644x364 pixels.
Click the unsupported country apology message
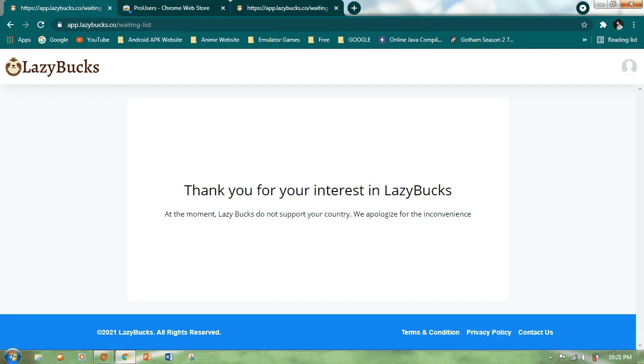pos(318,214)
